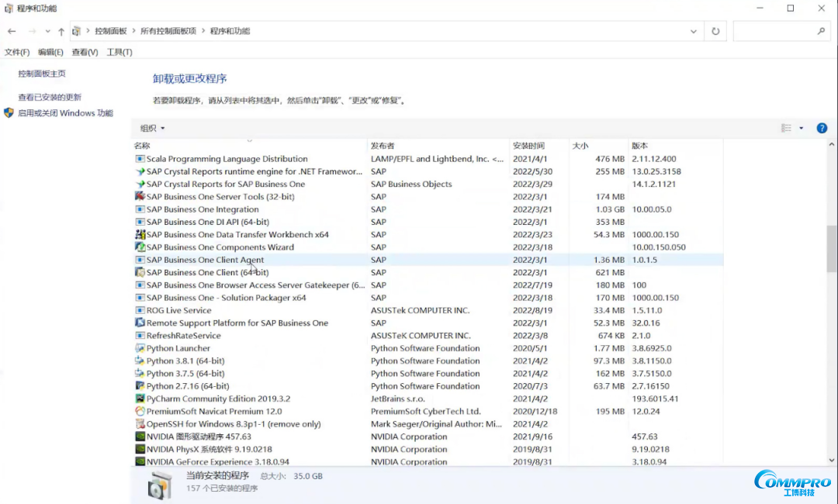The width and height of the screenshot is (838, 504).
Task: Click the PyCharm Community Edition icon
Action: 140,399
